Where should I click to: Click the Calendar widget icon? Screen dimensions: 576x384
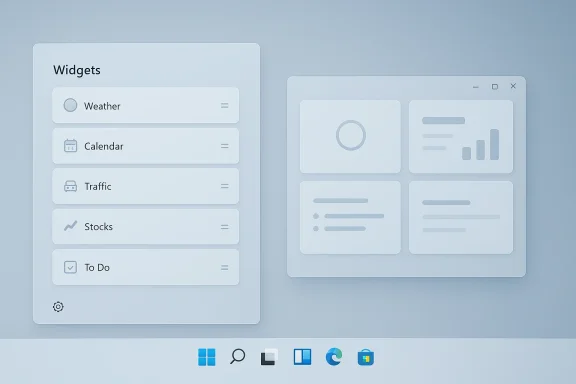tap(71, 146)
